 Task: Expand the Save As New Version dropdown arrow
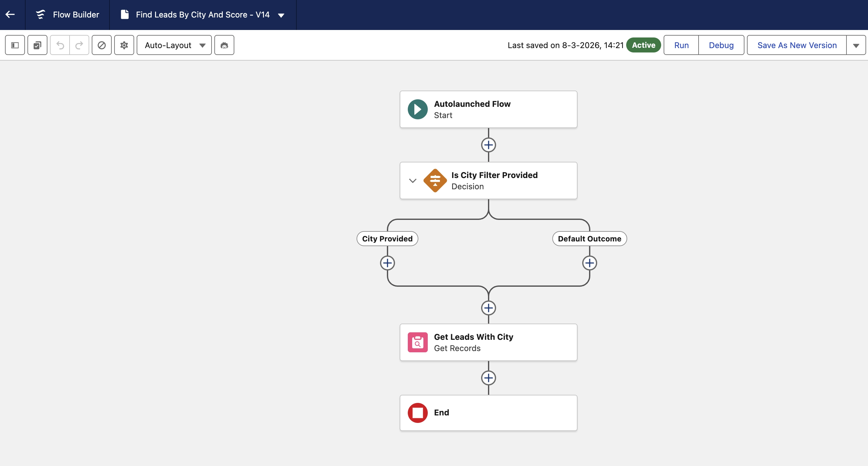(x=856, y=45)
